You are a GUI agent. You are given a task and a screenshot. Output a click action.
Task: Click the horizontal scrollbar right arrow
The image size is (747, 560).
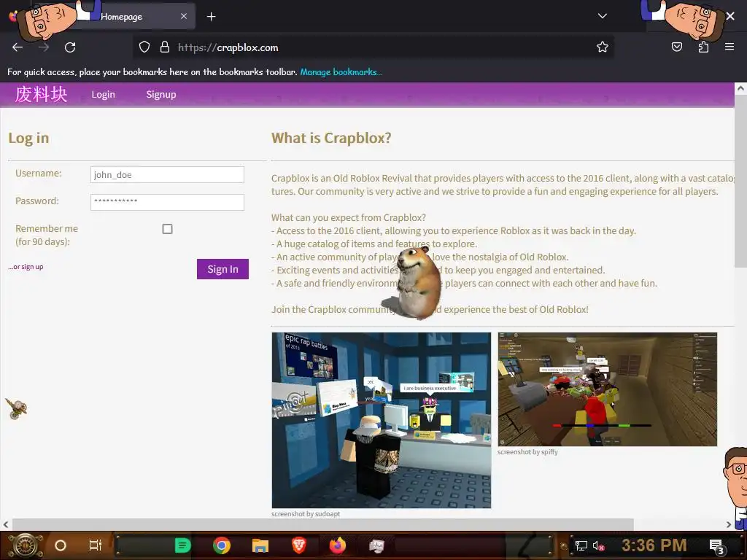[x=729, y=525]
